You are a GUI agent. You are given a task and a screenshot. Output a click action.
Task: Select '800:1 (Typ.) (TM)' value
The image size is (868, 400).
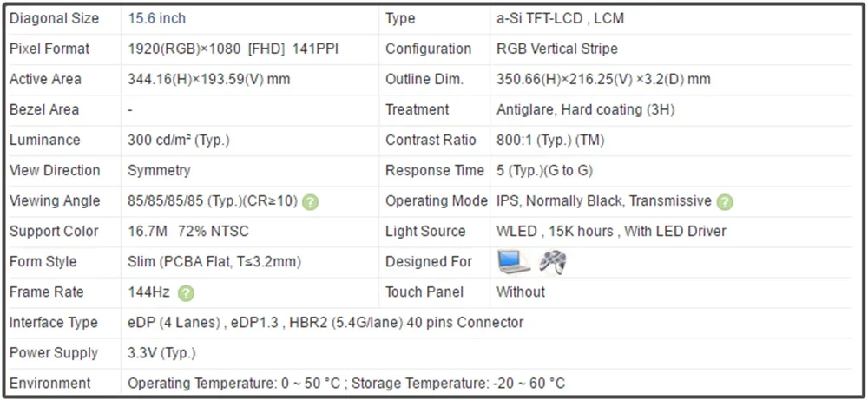pos(550,140)
